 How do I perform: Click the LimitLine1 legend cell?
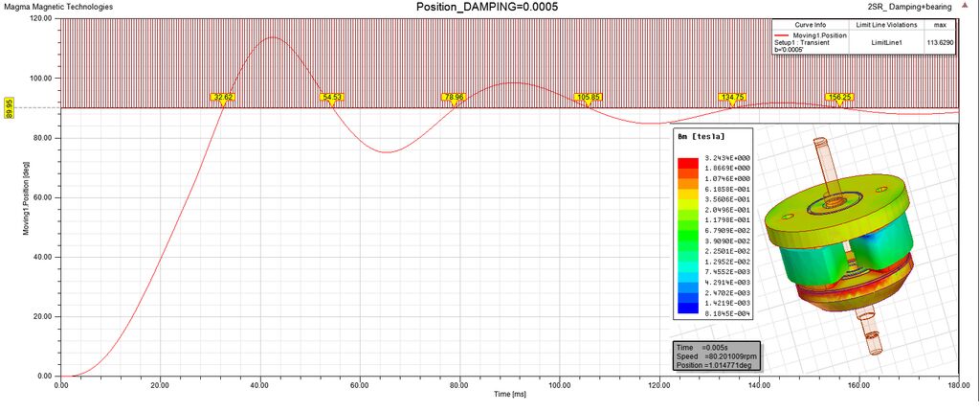pos(886,42)
